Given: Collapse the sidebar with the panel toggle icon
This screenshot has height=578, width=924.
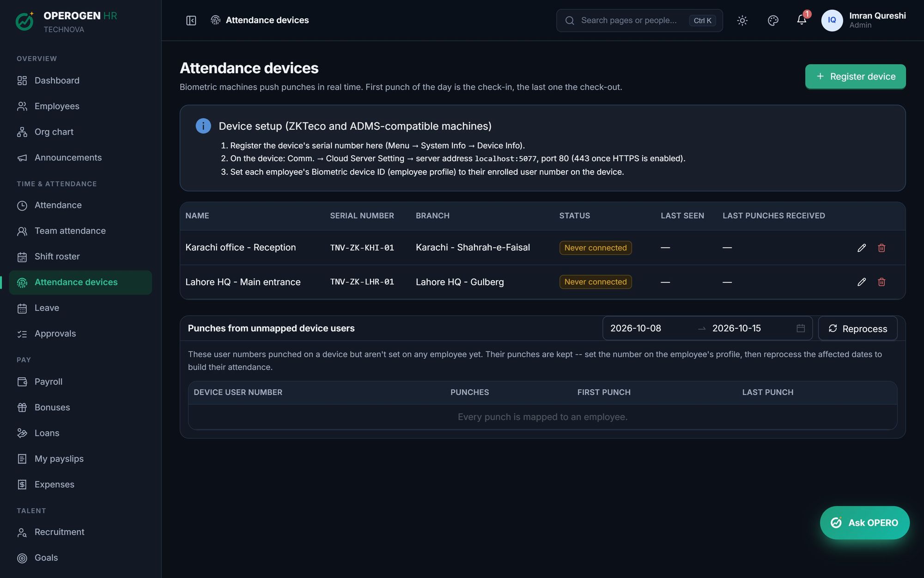Looking at the screenshot, I should coord(191,20).
